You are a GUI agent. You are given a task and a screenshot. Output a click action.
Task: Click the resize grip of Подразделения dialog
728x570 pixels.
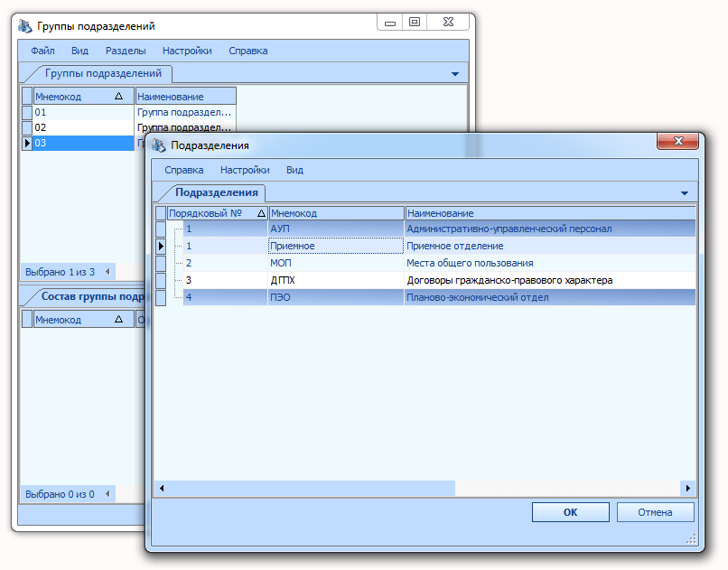click(x=691, y=539)
